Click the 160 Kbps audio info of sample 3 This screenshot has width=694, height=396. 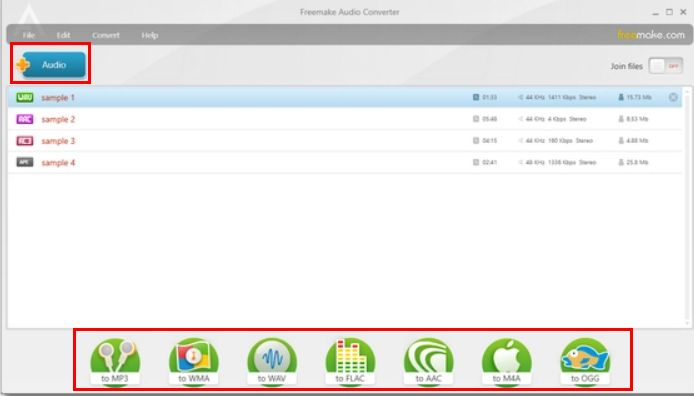pyautogui.click(x=560, y=140)
